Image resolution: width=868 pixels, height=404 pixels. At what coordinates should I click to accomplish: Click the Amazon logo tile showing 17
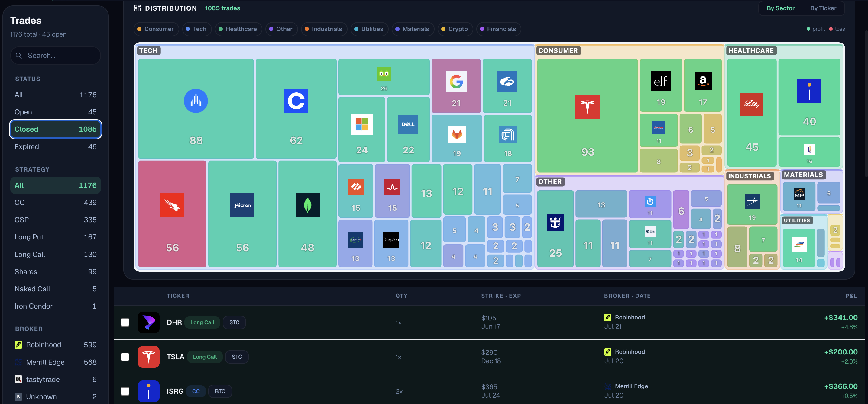(x=703, y=85)
